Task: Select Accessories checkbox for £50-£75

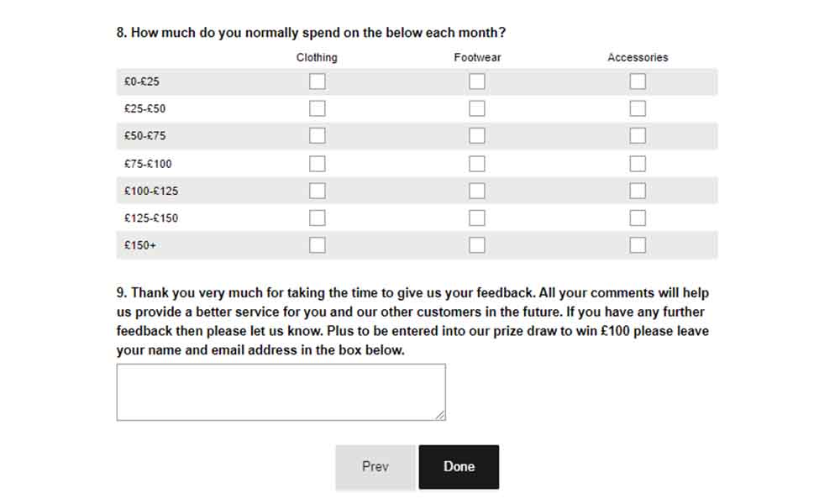Action: [x=638, y=136]
